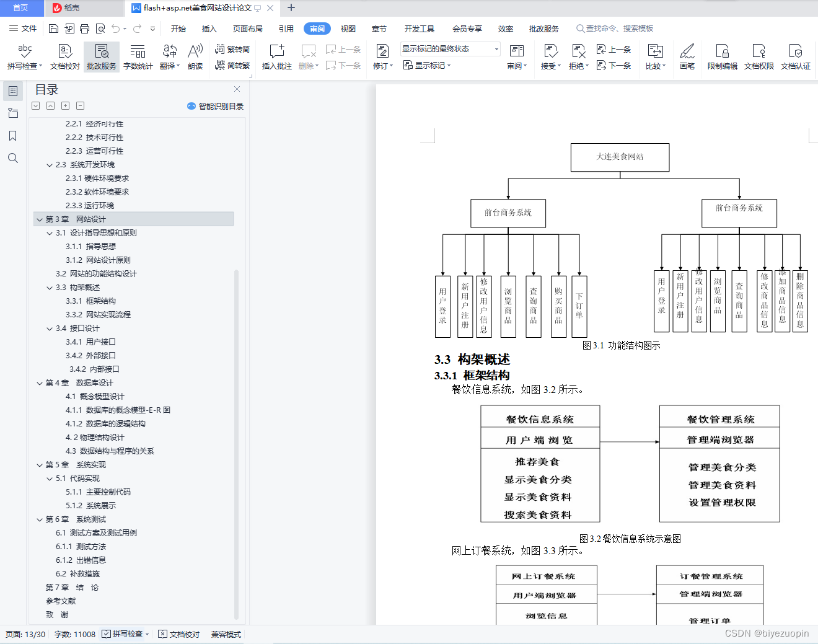The height and width of the screenshot is (644, 818).
Task: Start 朗读 read aloud
Action: 195,56
